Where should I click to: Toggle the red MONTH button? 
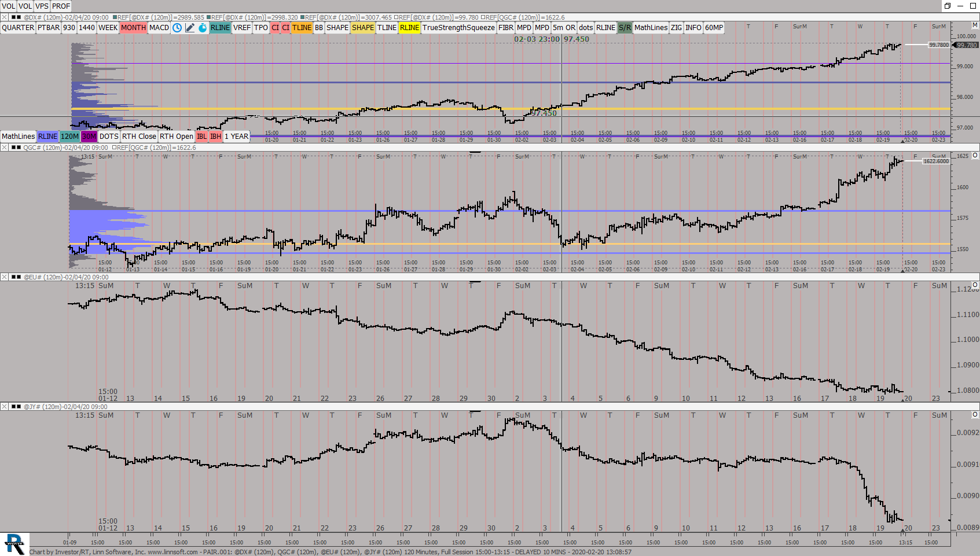[x=133, y=28]
